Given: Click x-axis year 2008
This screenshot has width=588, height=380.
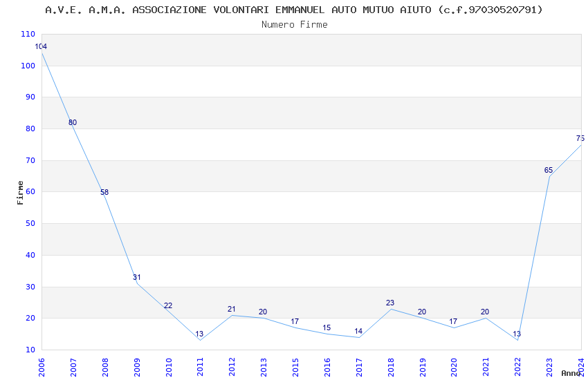Looking at the screenshot, I should (105, 368).
